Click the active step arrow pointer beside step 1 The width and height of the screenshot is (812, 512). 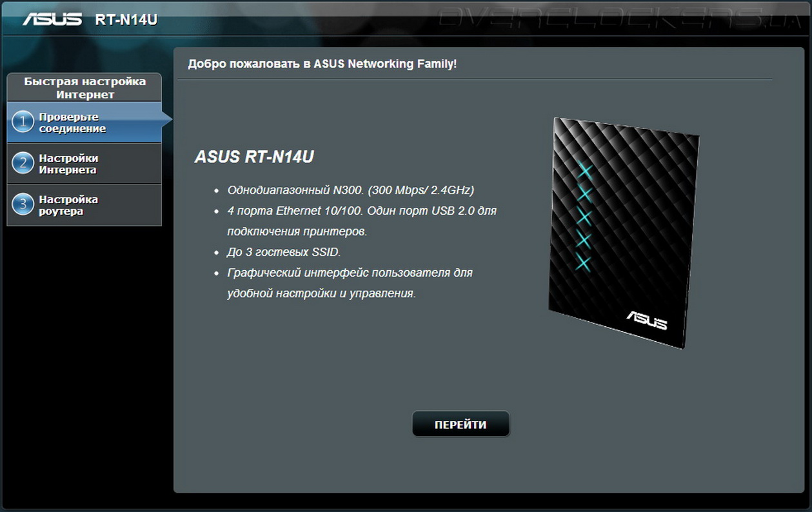pos(166,119)
